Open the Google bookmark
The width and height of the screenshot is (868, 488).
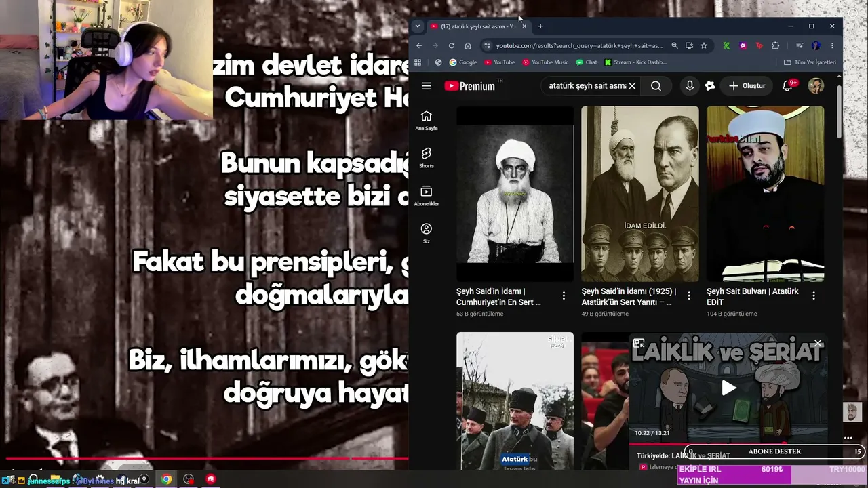[x=463, y=62]
